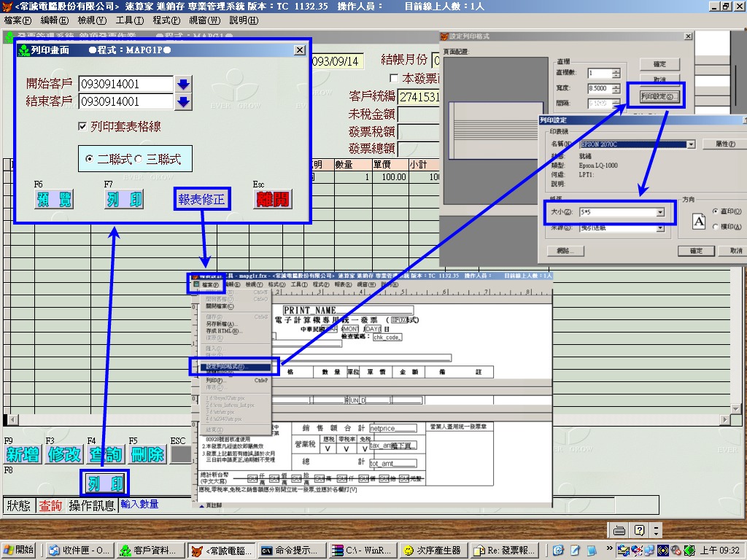Click the 列印設定 button
Image resolution: width=747 pixels, height=560 pixels.
coord(654,96)
